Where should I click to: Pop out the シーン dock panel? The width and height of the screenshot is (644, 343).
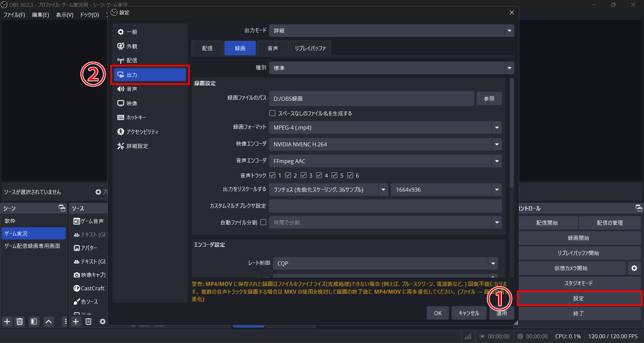(x=62, y=208)
